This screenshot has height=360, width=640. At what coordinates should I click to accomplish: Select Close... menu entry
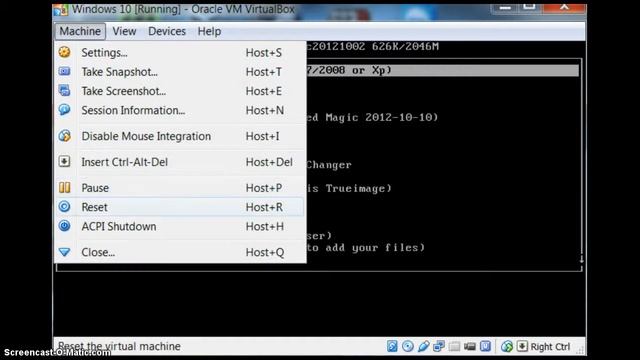(180, 252)
